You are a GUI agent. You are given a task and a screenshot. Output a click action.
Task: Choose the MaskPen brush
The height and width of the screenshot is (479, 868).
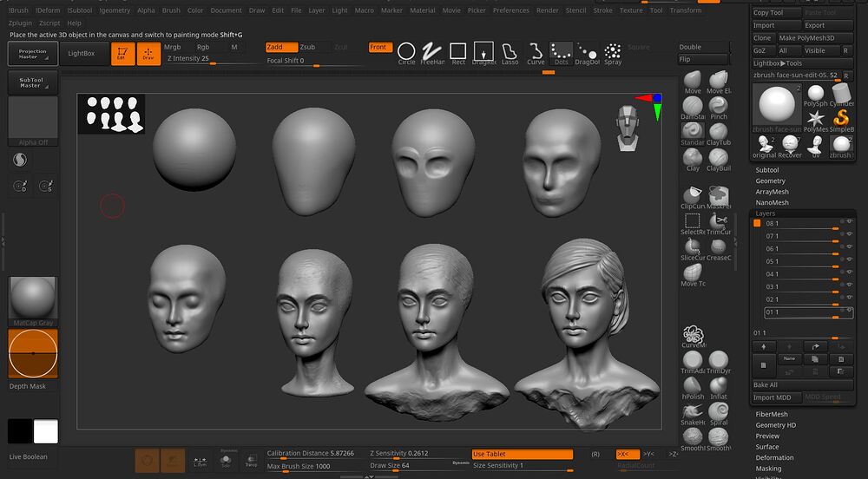[x=719, y=198]
